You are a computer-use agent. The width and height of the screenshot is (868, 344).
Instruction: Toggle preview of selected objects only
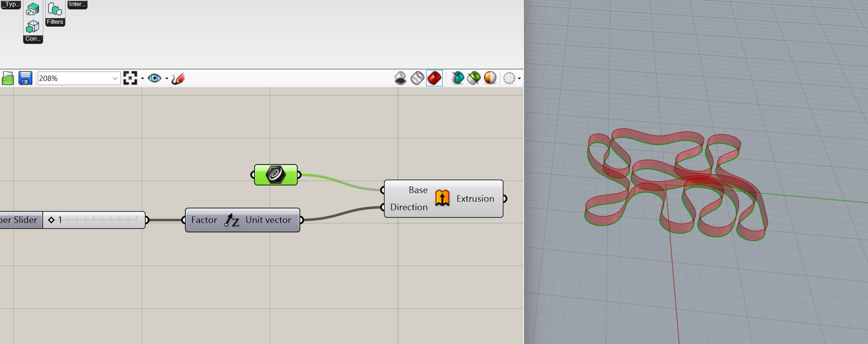(473, 78)
